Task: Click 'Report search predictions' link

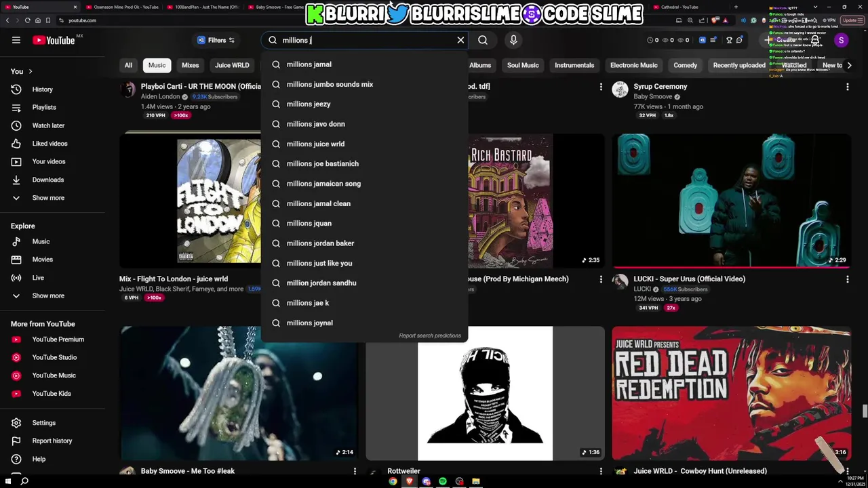Action: coord(430,335)
